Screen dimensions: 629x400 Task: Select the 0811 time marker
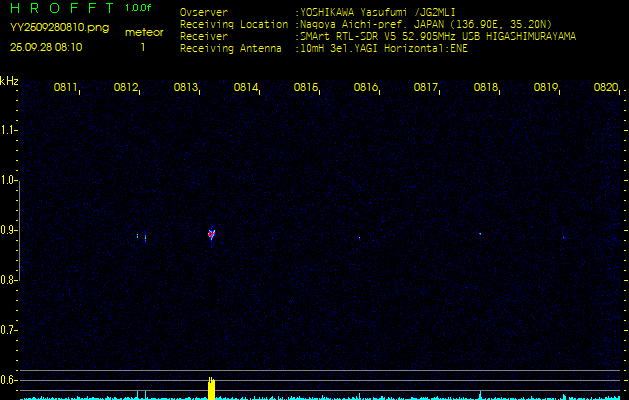[66, 88]
